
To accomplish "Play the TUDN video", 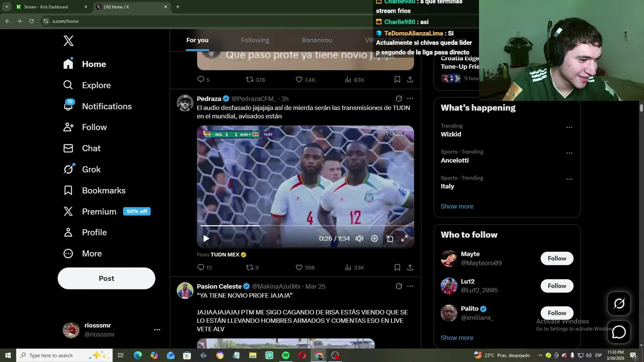I will coord(206,239).
